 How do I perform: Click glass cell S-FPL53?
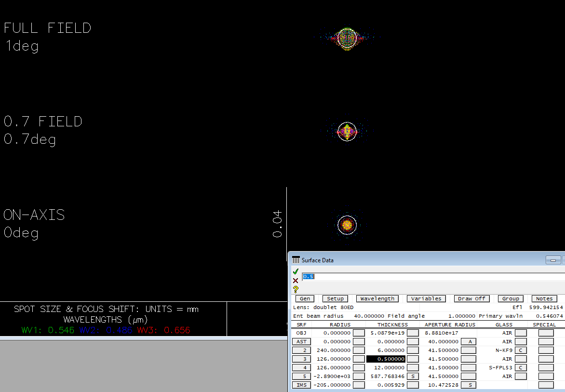[500, 367]
